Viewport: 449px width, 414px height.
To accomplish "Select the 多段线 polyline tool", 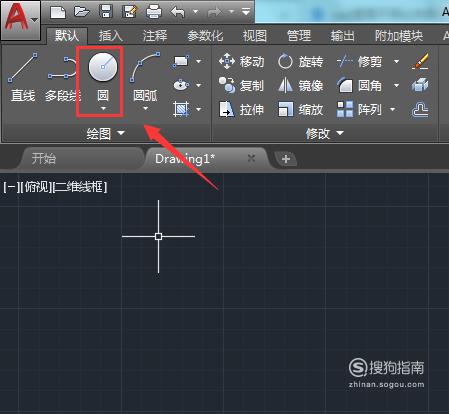I will (63, 79).
